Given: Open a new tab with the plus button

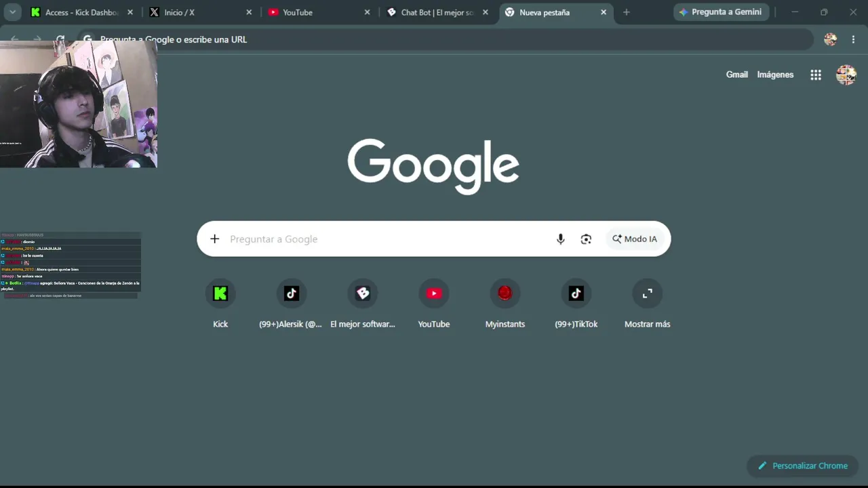Looking at the screenshot, I should (x=626, y=12).
